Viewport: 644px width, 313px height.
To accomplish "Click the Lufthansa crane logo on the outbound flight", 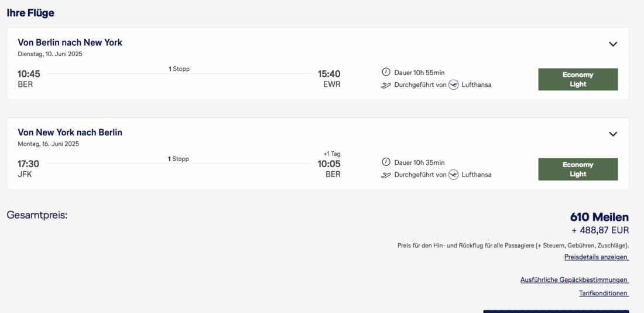I will pos(453,84).
